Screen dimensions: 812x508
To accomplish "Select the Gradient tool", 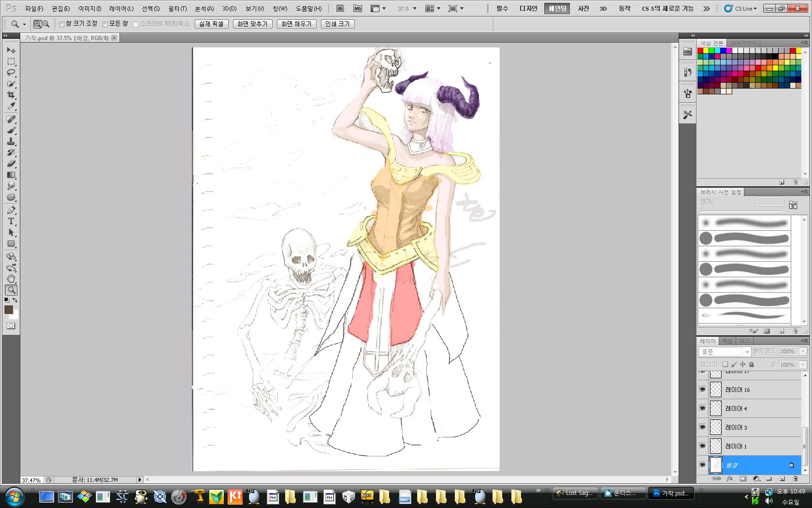I will coord(11,175).
